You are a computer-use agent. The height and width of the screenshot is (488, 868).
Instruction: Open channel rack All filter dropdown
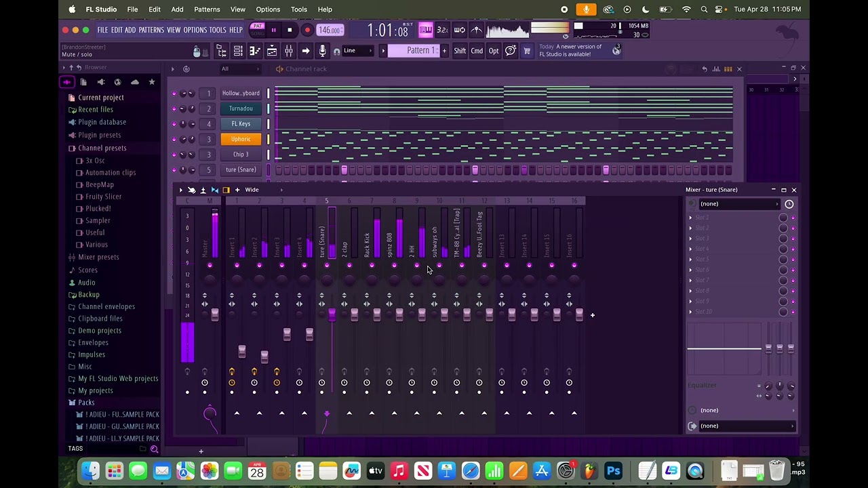[x=240, y=69]
